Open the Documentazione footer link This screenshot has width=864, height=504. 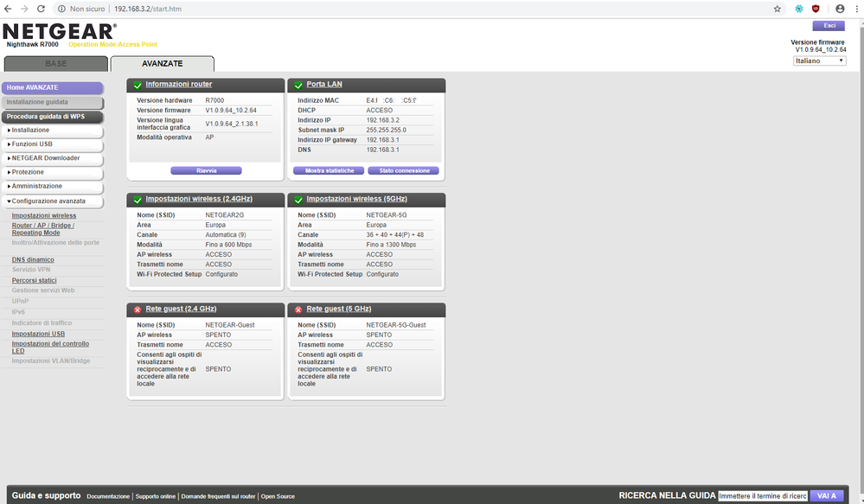(x=108, y=496)
